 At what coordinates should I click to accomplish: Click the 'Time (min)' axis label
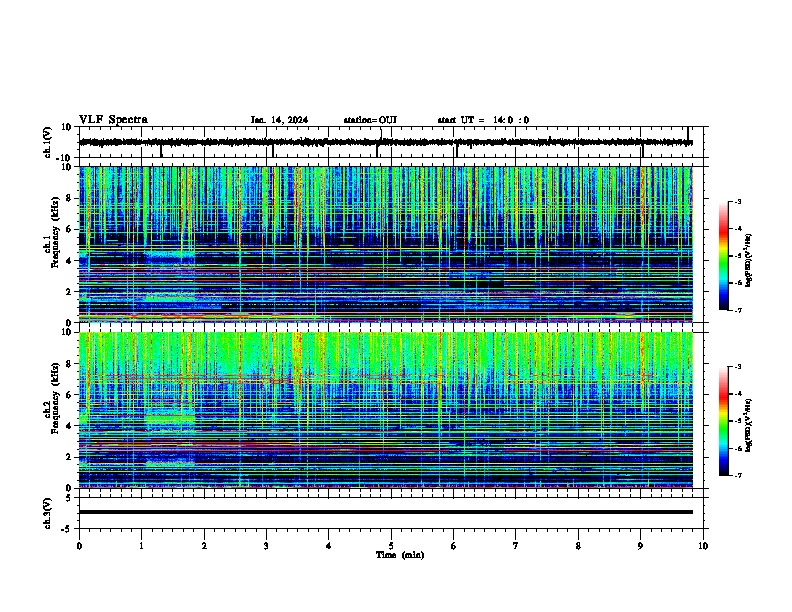point(400,555)
